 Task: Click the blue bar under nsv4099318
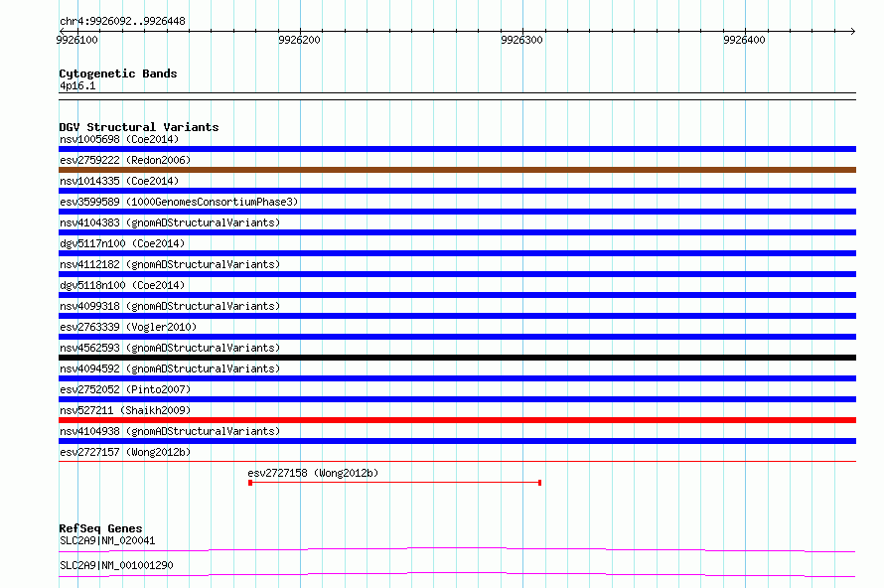click(457, 316)
